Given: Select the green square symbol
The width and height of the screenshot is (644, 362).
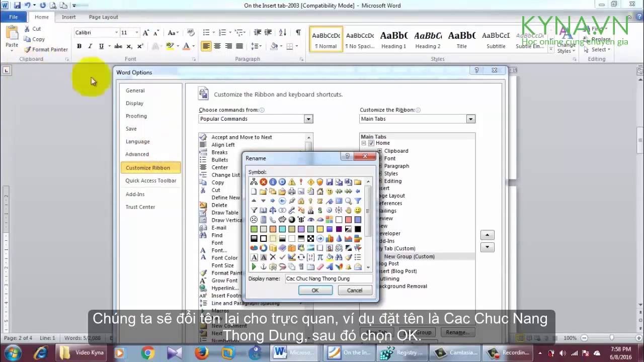Looking at the screenshot, I should coord(254,229).
